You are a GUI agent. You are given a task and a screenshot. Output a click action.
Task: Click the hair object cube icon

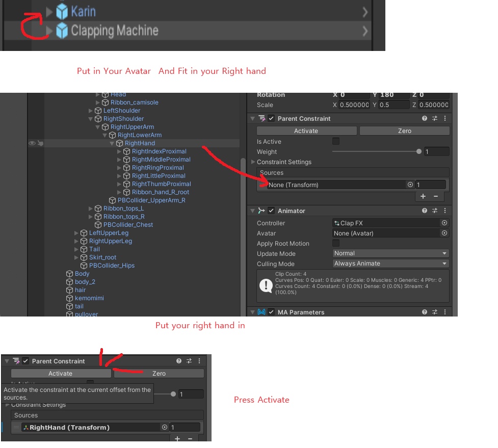[69, 290]
